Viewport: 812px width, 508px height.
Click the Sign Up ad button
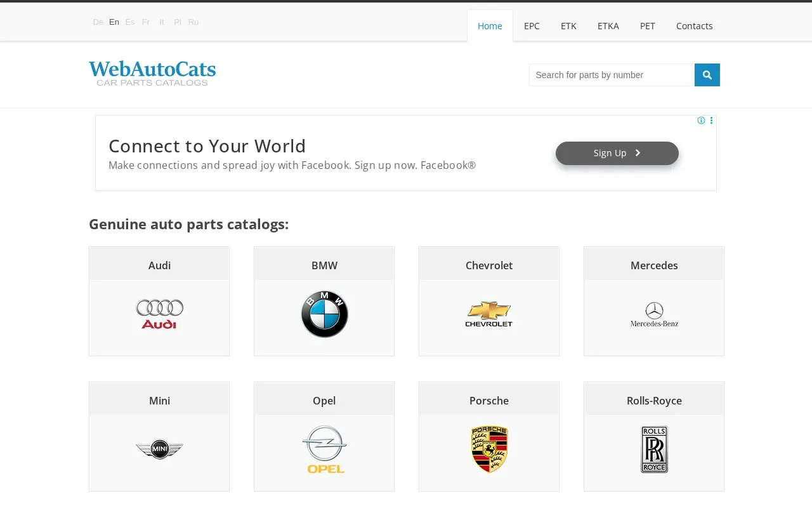(x=617, y=153)
